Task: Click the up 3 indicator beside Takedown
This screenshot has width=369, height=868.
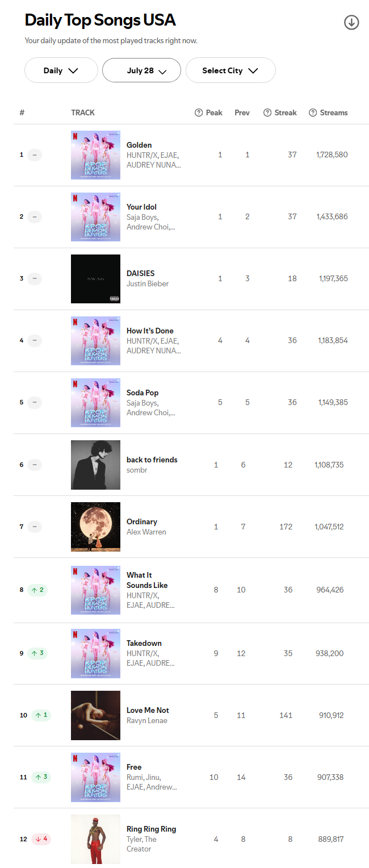Action: click(x=38, y=653)
